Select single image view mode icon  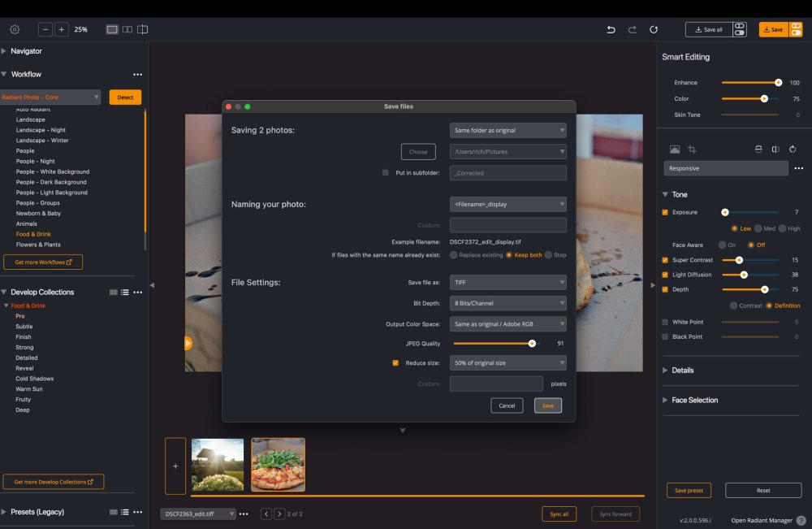(112, 29)
